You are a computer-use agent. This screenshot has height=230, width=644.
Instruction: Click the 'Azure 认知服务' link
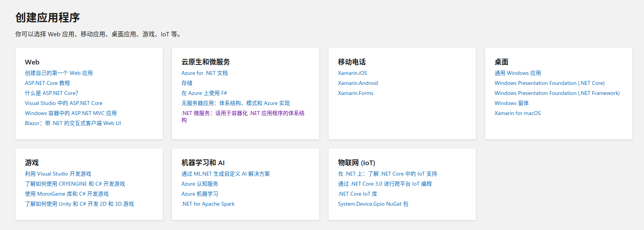[200, 184]
